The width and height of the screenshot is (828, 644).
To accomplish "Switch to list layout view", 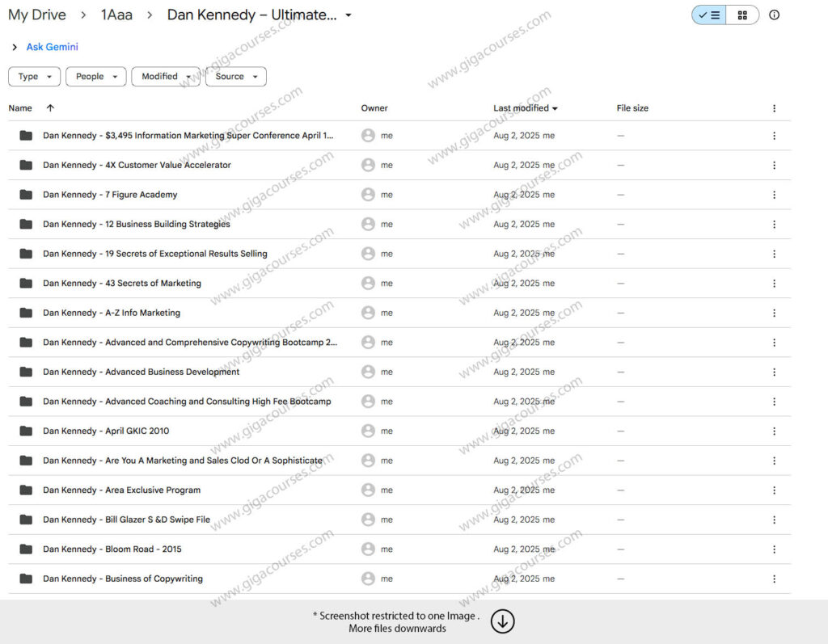I will tap(709, 15).
